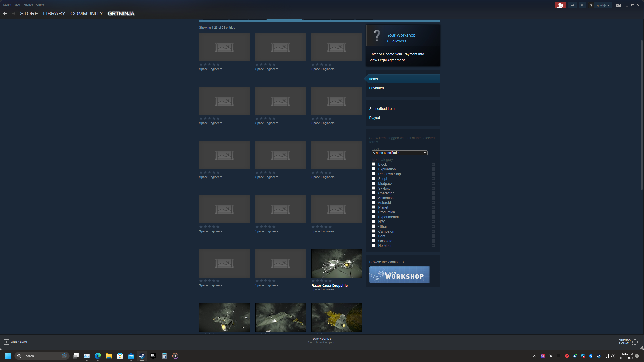Click Enter or Update Your Payment Info
Screen dimensions: 644x362
pyautogui.click(x=396, y=54)
